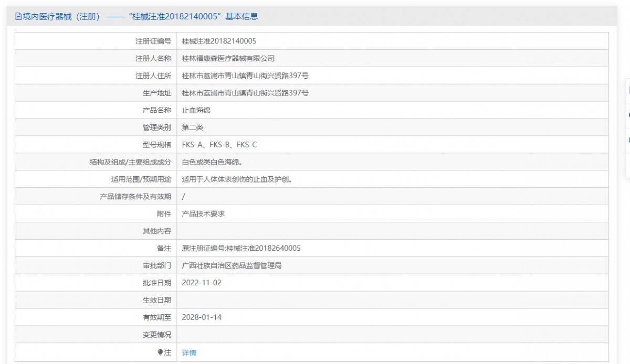The width and height of the screenshot is (630, 364).
Task: Select the text 适用于人体体表创伤的止血及护创。
Action: pyautogui.click(x=237, y=179)
